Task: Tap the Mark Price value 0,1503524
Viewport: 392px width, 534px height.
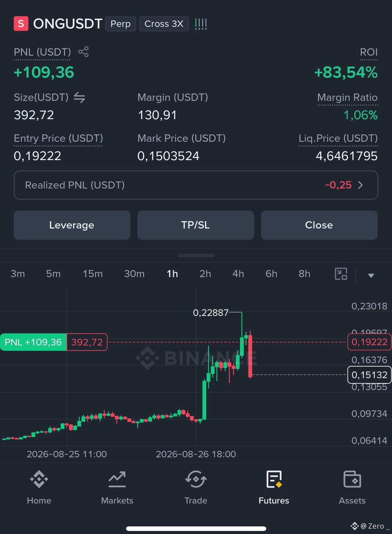Action: tap(168, 156)
